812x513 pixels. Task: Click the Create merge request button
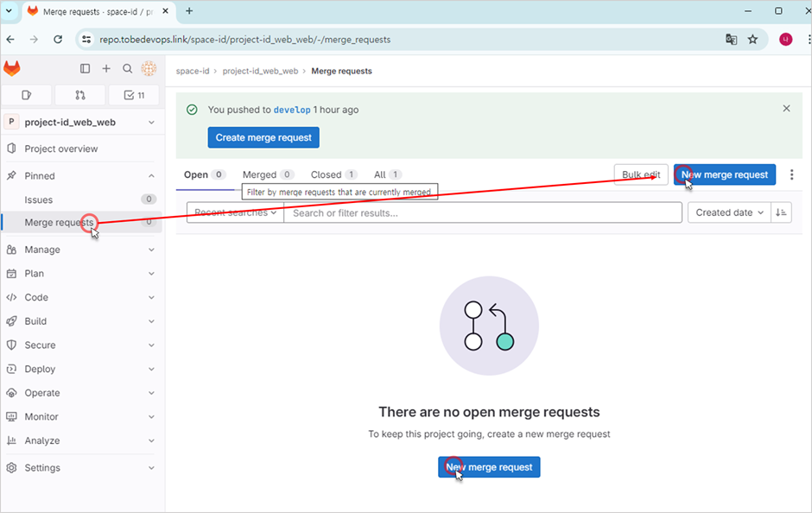(x=263, y=137)
